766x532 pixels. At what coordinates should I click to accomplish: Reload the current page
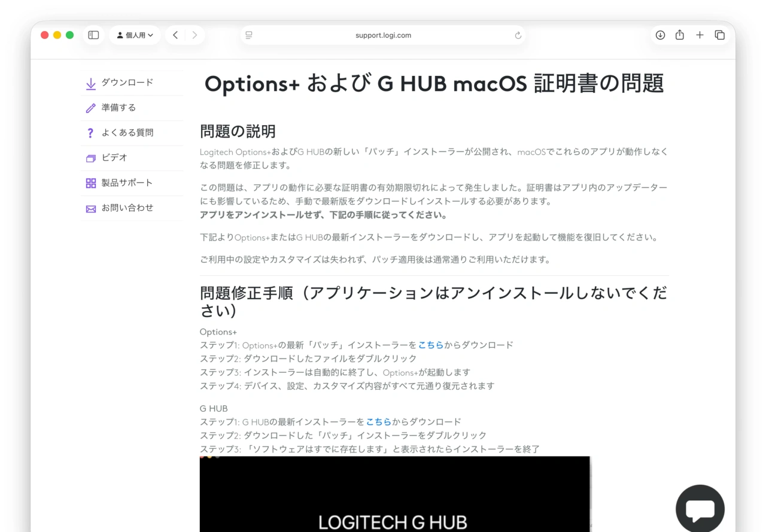[517, 35]
